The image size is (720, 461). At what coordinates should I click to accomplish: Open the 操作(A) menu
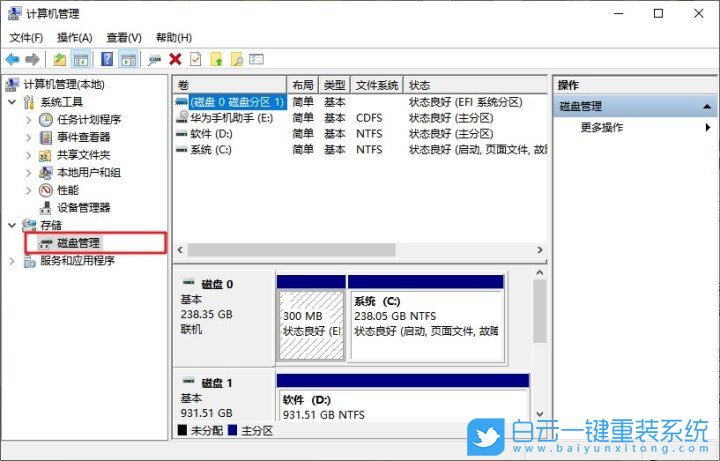coord(74,38)
